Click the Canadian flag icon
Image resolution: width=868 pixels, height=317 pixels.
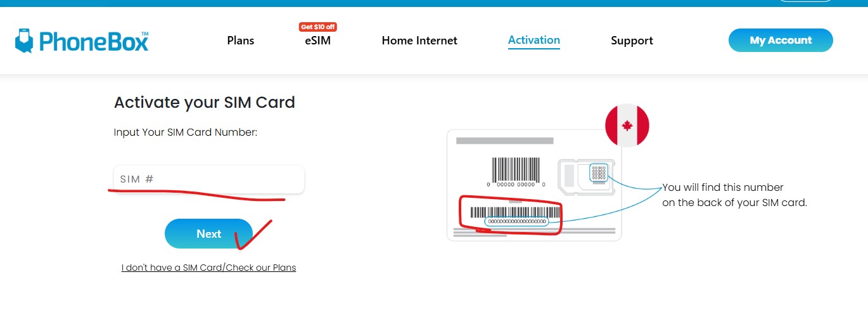pyautogui.click(x=627, y=126)
